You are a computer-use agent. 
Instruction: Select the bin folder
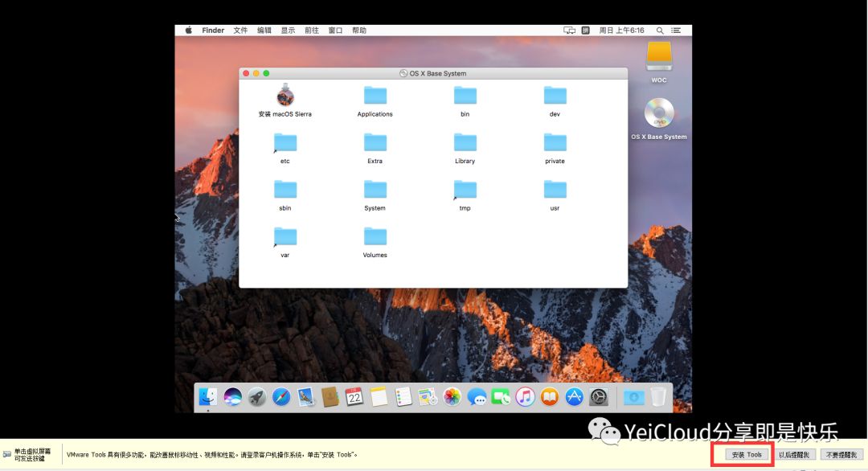[465, 96]
